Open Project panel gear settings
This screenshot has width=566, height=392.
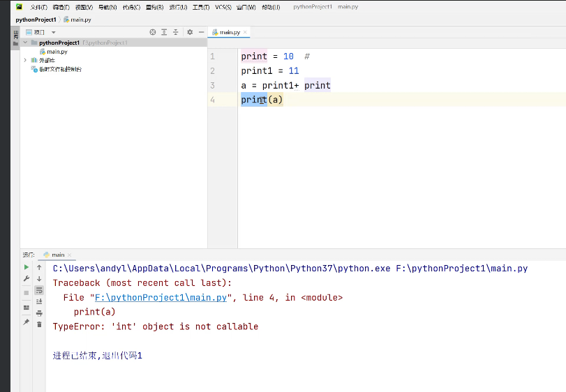coord(189,32)
